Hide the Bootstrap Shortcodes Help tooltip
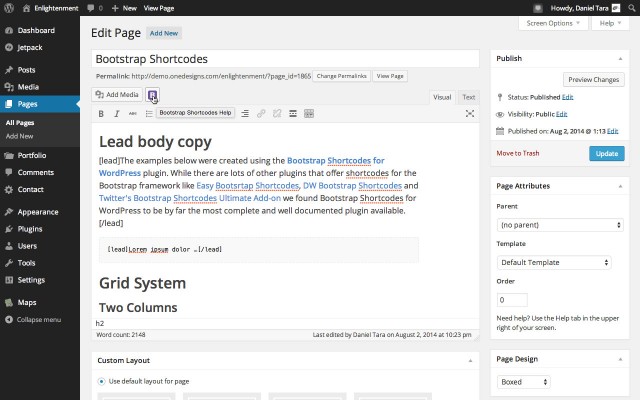 pyautogui.click(x=195, y=113)
